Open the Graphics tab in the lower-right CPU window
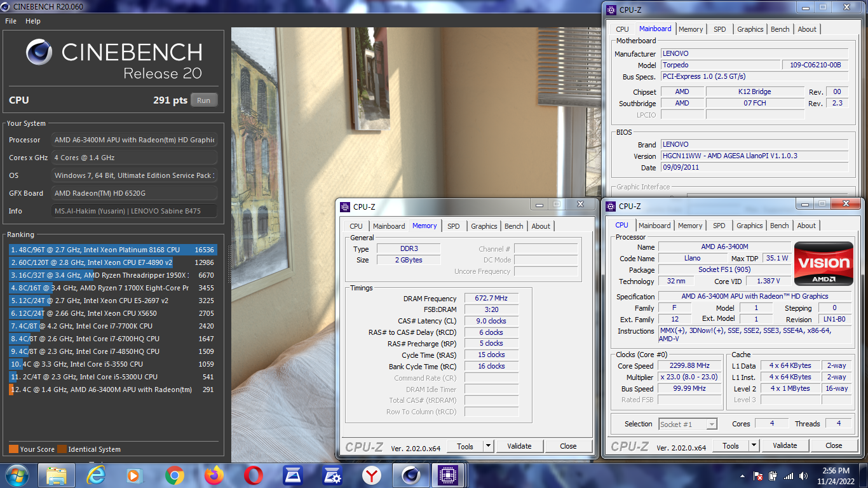 (x=750, y=226)
